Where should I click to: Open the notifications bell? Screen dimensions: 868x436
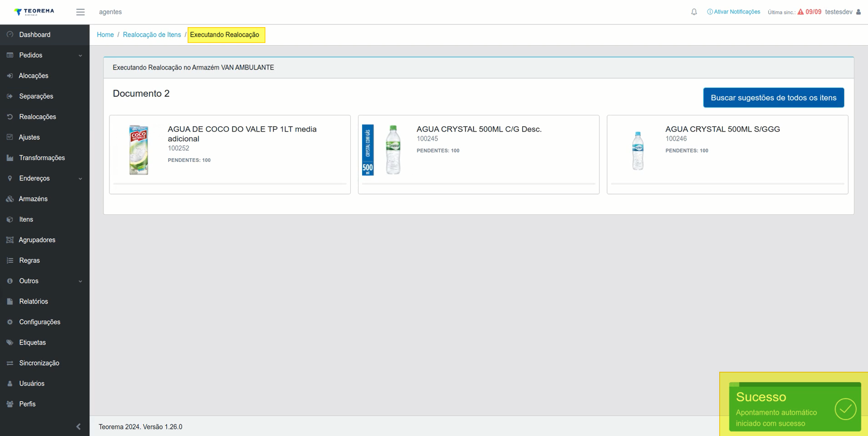(694, 12)
